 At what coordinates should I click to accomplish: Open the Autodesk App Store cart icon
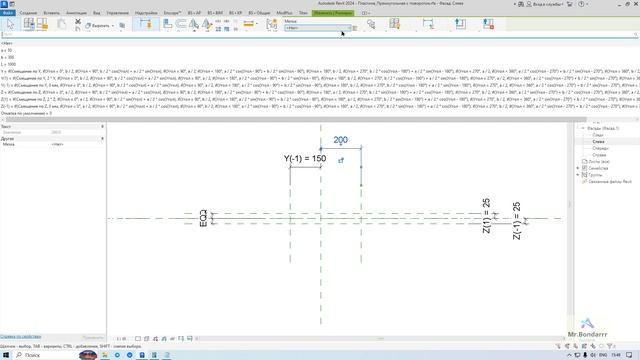[570, 4]
